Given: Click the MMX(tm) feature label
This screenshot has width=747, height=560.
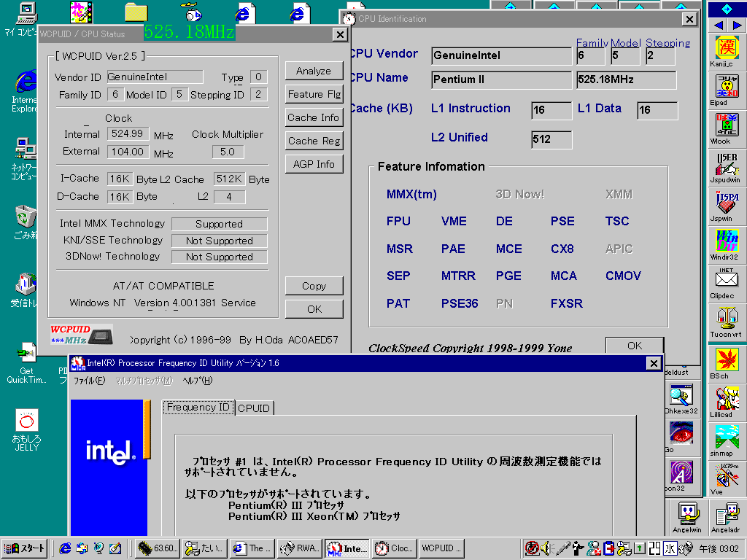Looking at the screenshot, I should pyautogui.click(x=411, y=194).
